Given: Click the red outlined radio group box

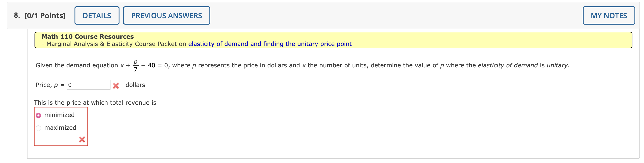Looking at the screenshot, I should click(x=61, y=126).
